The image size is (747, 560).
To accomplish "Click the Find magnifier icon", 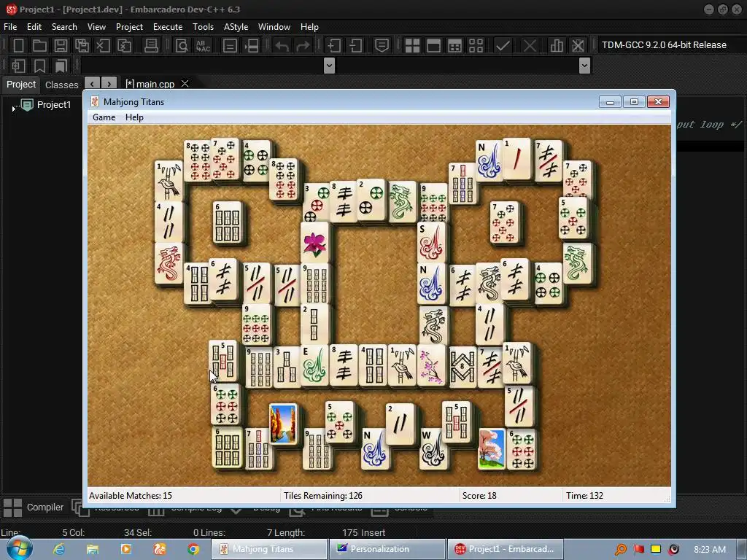I will click(x=182, y=46).
